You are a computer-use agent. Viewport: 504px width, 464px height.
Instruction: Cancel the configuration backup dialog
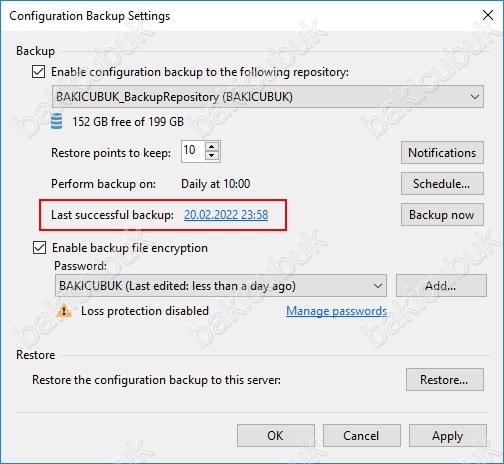coord(362,436)
